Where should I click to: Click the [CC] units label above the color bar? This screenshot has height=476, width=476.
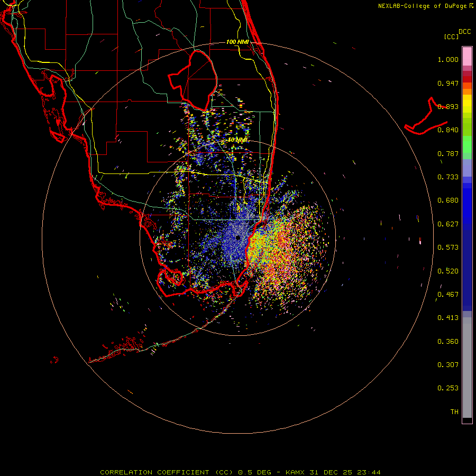tap(452, 36)
